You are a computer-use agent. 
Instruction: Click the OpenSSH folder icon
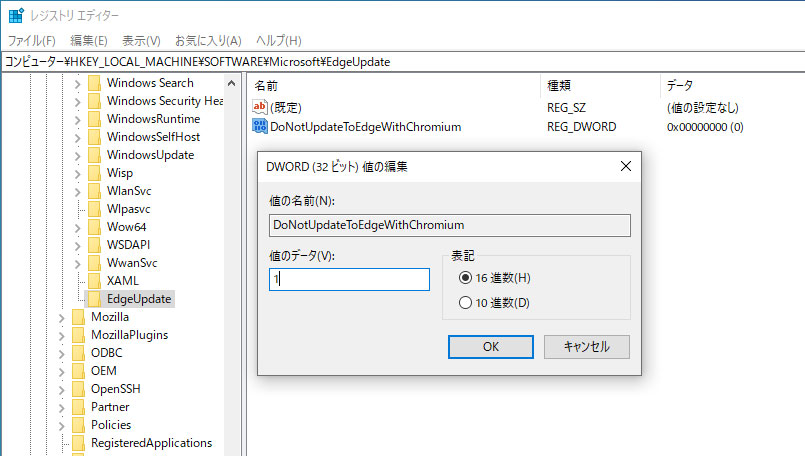pos(79,389)
